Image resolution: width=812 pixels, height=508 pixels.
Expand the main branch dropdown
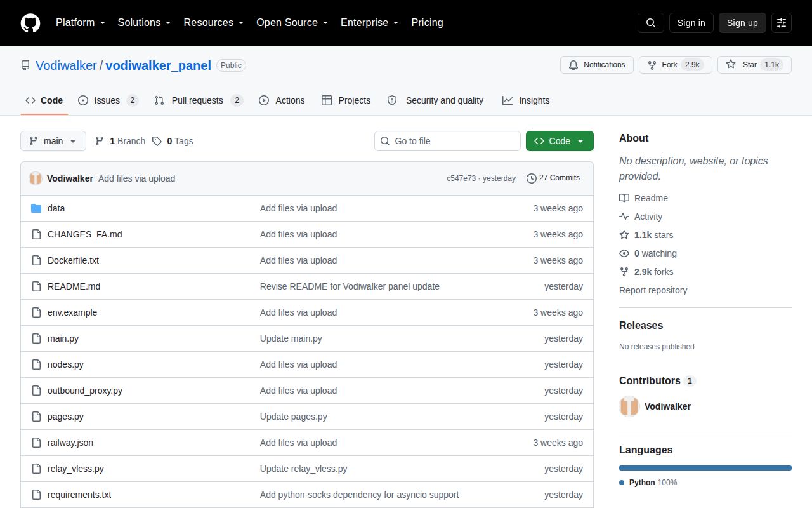(53, 141)
